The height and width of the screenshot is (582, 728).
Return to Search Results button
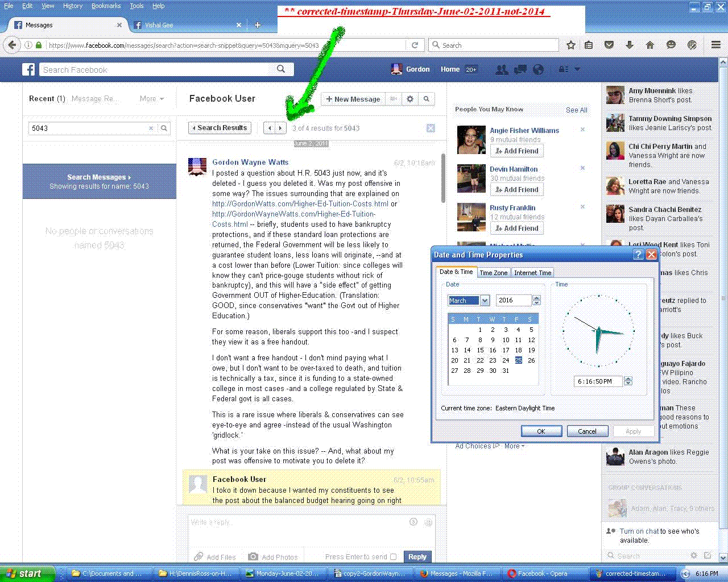tap(220, 128)
